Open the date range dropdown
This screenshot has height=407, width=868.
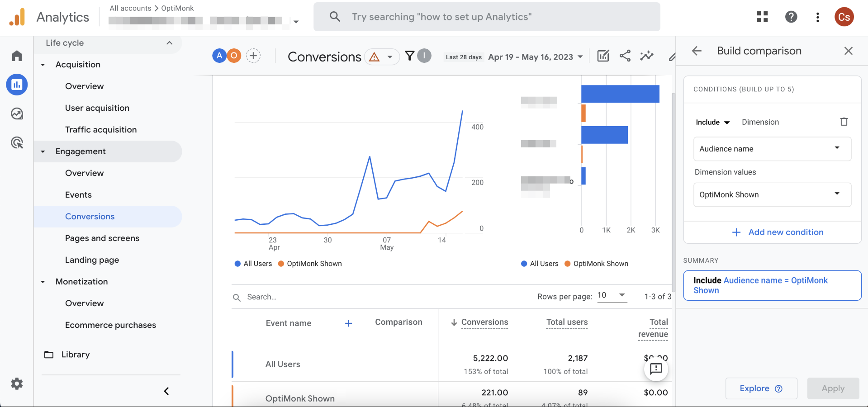536,57
